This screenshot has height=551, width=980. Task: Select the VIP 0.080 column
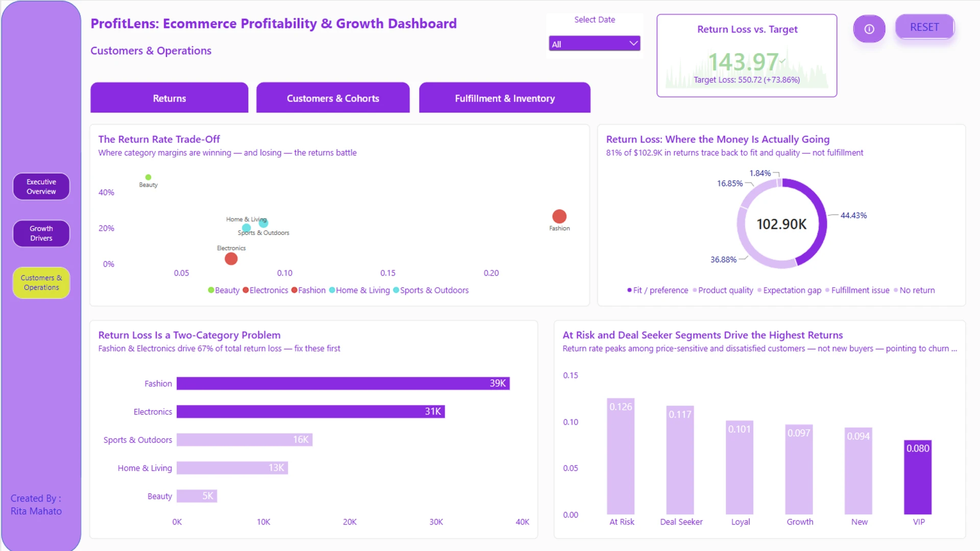(918, 477)
